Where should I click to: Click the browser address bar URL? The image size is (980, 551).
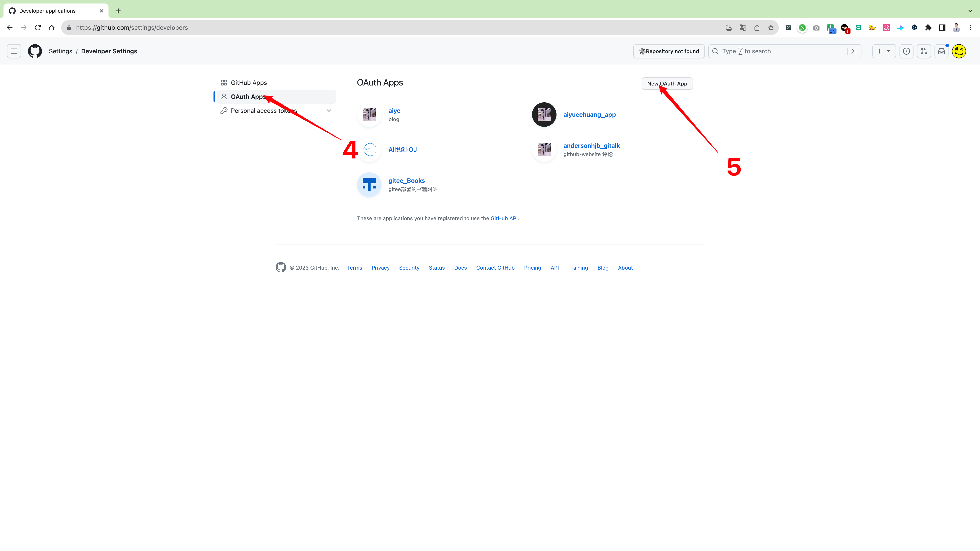(x=132, y=28)
